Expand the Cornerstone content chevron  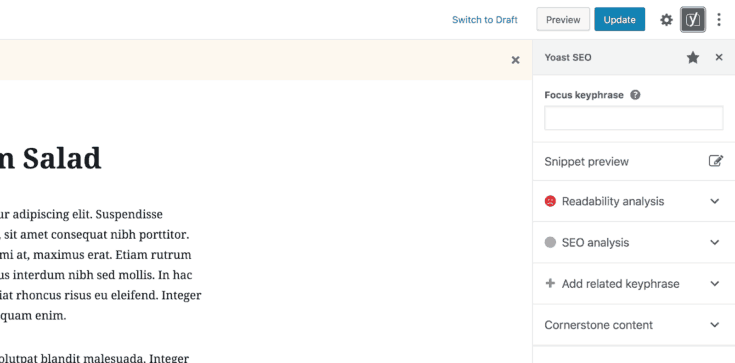tap(714, 325)
